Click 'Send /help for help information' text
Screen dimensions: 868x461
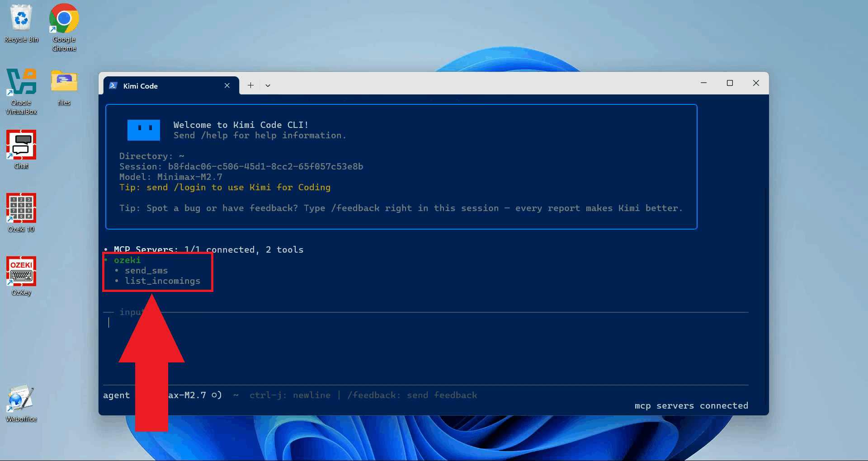(x=259, y=135)
